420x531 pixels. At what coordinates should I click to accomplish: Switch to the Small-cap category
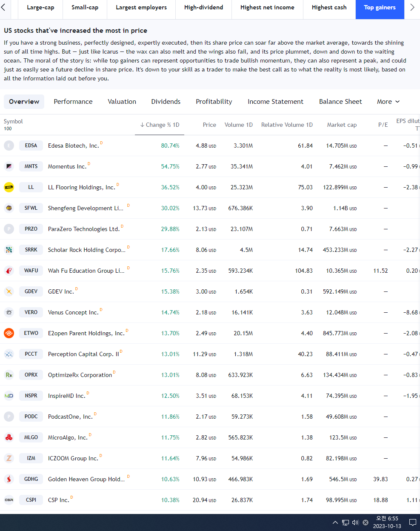[x=85, y=8]
